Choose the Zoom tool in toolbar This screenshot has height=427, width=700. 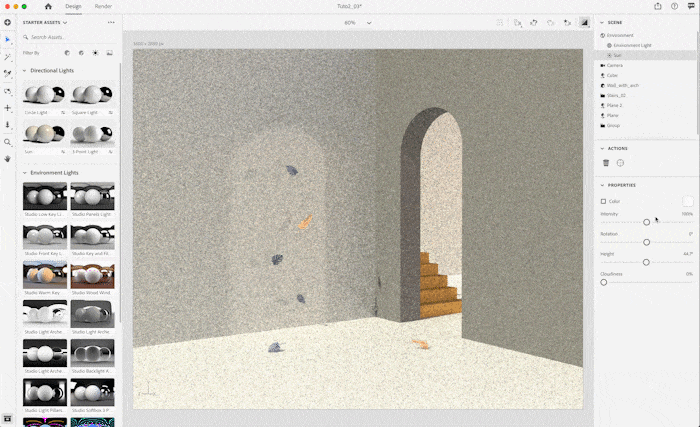[8, 142]
